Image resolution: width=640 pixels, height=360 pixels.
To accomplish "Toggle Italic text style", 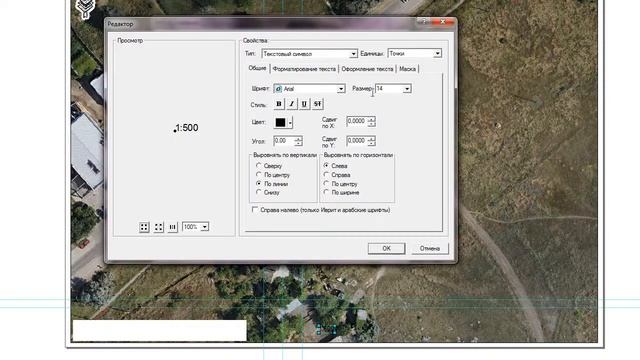I will click(291, 104).
